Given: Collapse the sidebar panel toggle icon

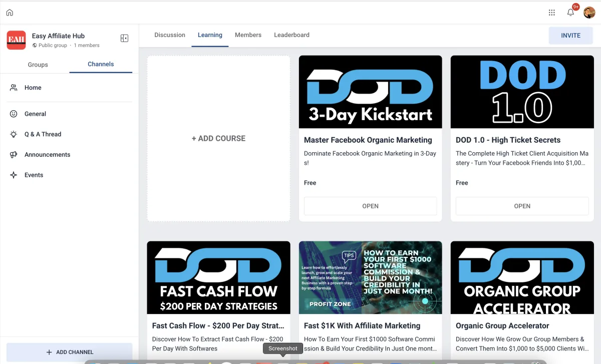Looking at the screenshot, I should tap(125, 39).
